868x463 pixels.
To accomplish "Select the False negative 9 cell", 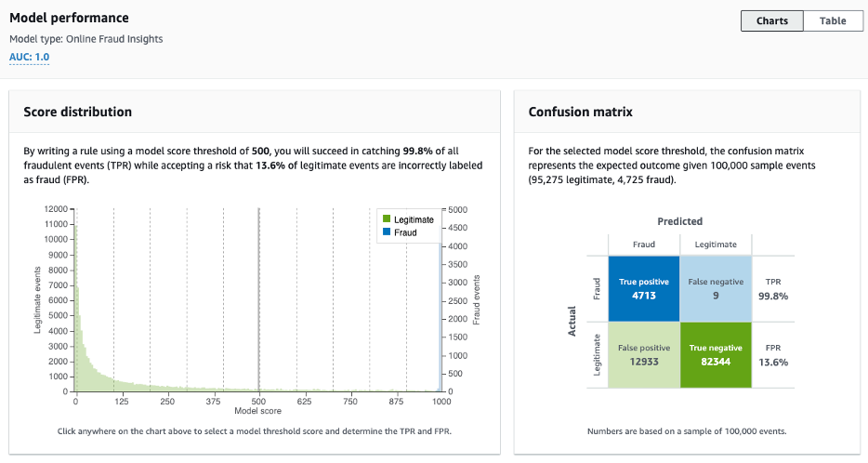I will 716,288.
